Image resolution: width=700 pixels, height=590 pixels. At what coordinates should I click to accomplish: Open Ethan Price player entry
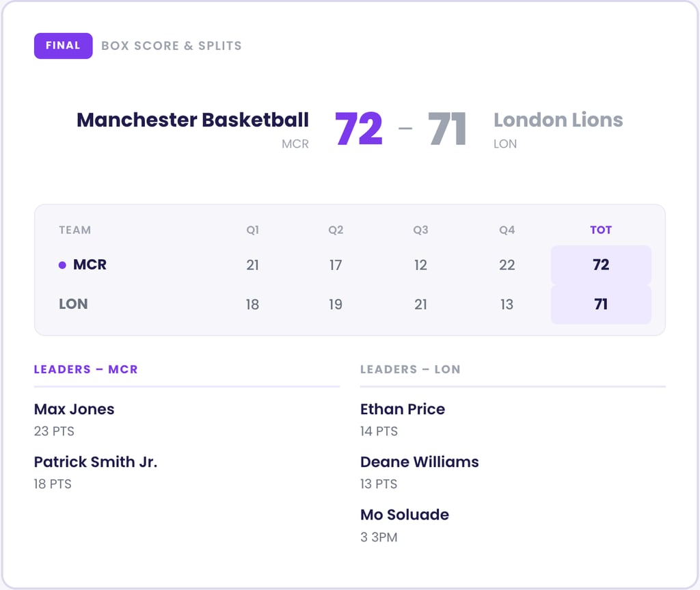402,410
